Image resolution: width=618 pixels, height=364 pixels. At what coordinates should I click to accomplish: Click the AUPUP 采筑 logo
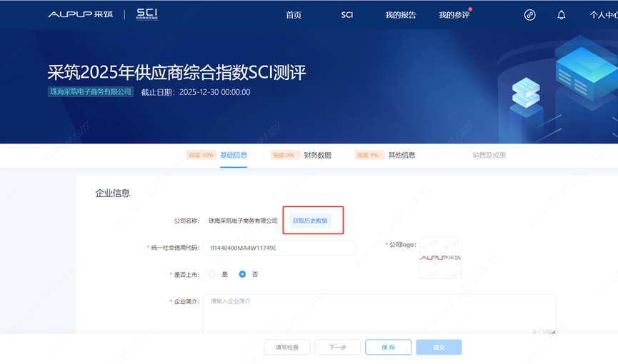81,14
